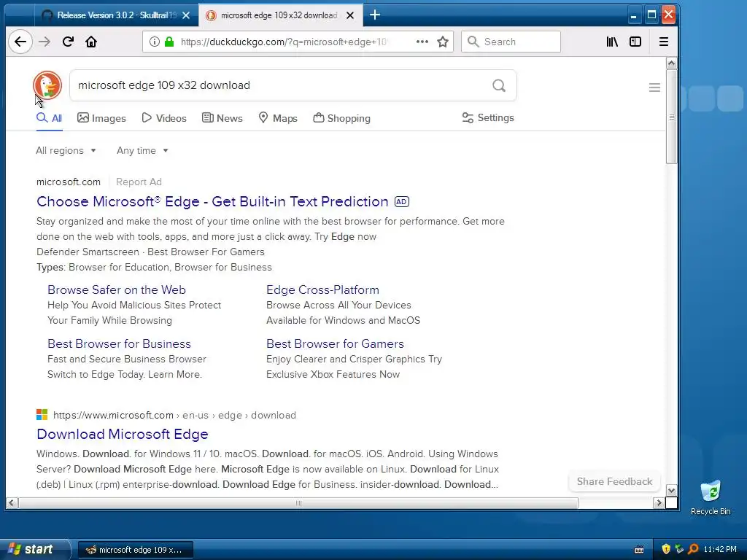Open Download Microsoft Edge result
The height and width of the screenshot is (560, 747).
click(x=123, y=434)
